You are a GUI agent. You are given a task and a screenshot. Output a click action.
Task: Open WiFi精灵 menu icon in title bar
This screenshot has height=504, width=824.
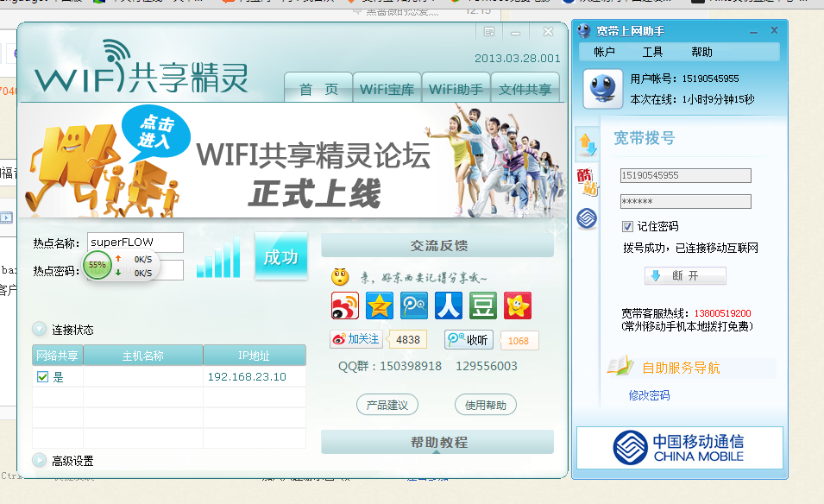click(489, 32)
